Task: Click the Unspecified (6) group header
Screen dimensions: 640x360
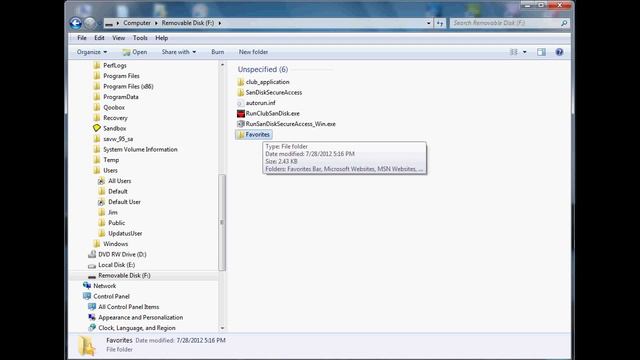Action: pyautogui.click(x=263, y=69)
